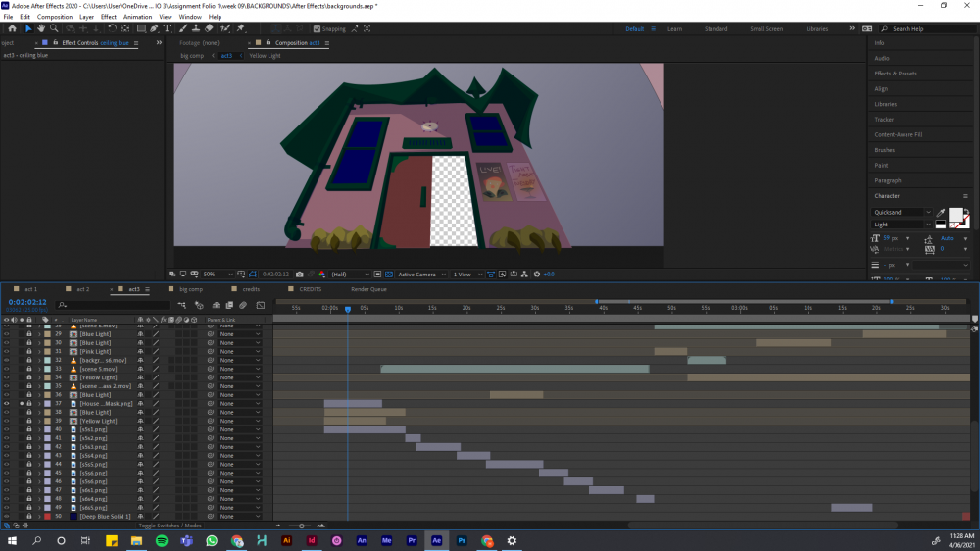Select the Hand tool in the toolbar
The image size is (980, 551).
[x=41, y=28]
